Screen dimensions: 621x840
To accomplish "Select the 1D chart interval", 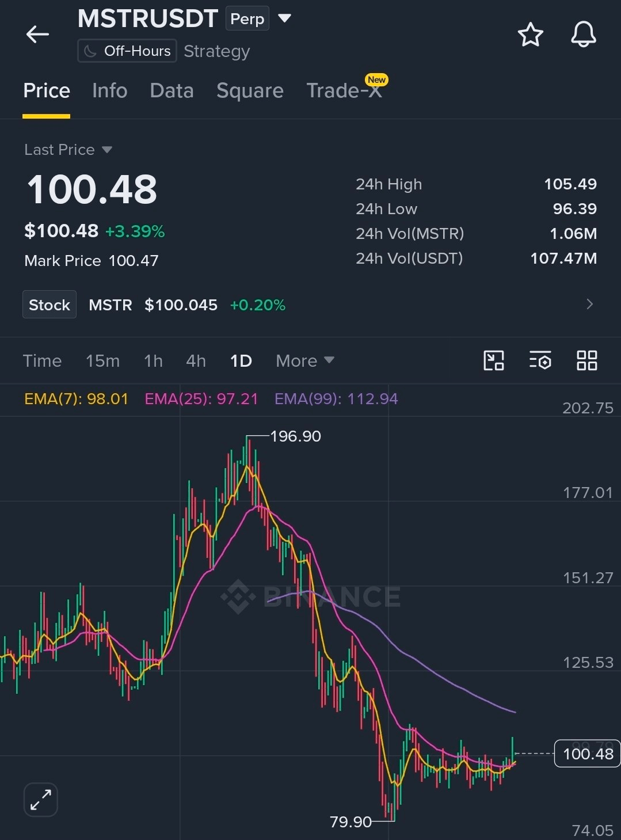I will tap(241, 361).
